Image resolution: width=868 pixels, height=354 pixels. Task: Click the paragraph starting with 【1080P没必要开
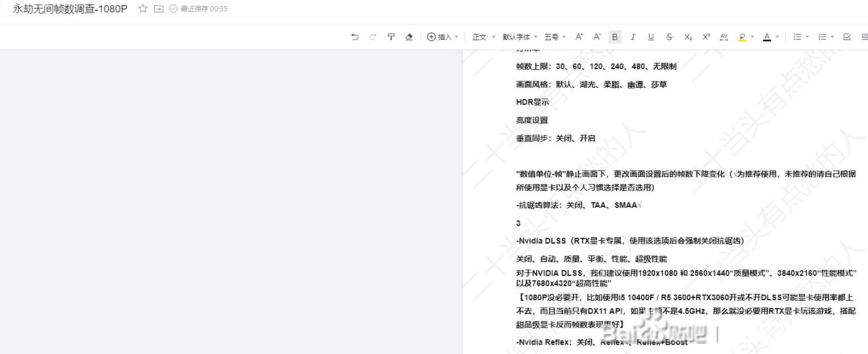click(686, 311)
